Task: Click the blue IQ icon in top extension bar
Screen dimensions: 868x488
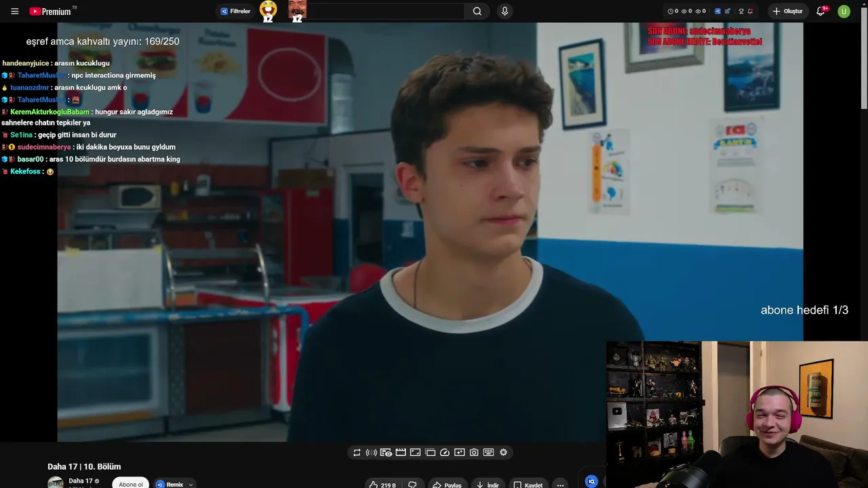Action: pos(718,12)
